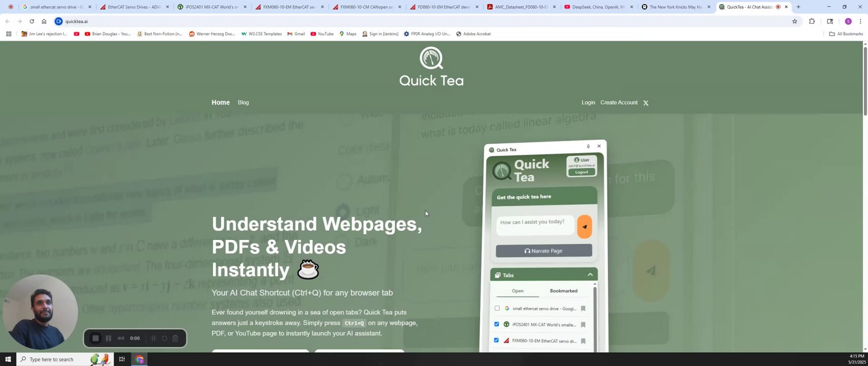Click the address bar showing quicktea.ai
Screen dimensions: 868x366
point(422,21)
